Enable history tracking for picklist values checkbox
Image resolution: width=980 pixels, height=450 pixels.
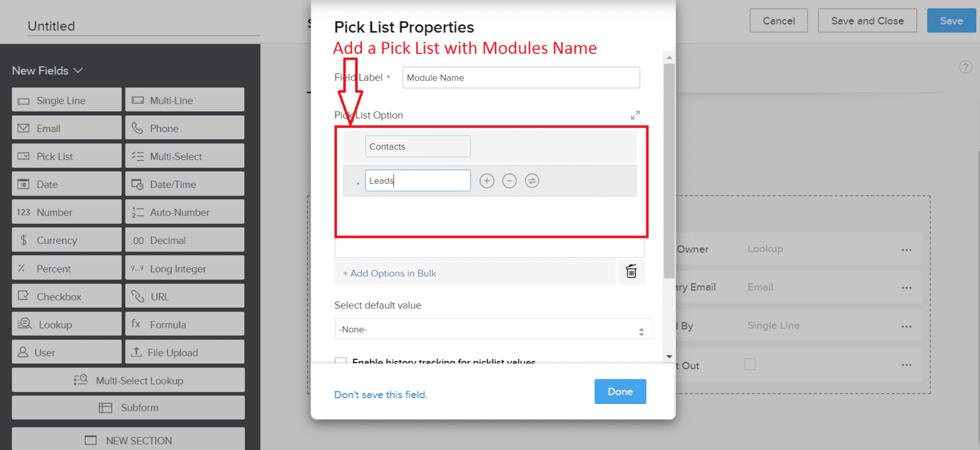coord(341,361)
